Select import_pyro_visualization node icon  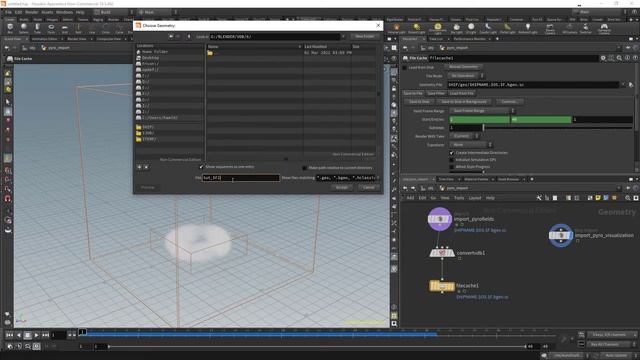point(561,236)
